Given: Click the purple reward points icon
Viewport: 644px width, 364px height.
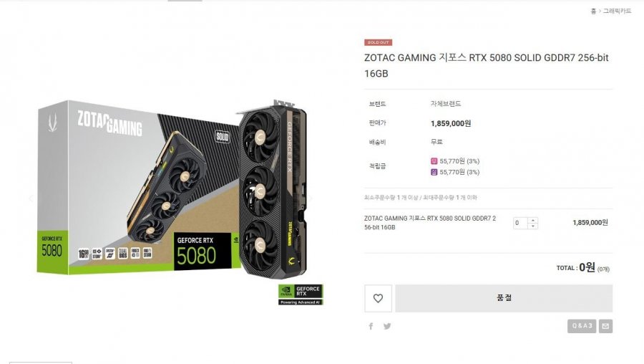Looking at the screenshot, I should 434,172.
